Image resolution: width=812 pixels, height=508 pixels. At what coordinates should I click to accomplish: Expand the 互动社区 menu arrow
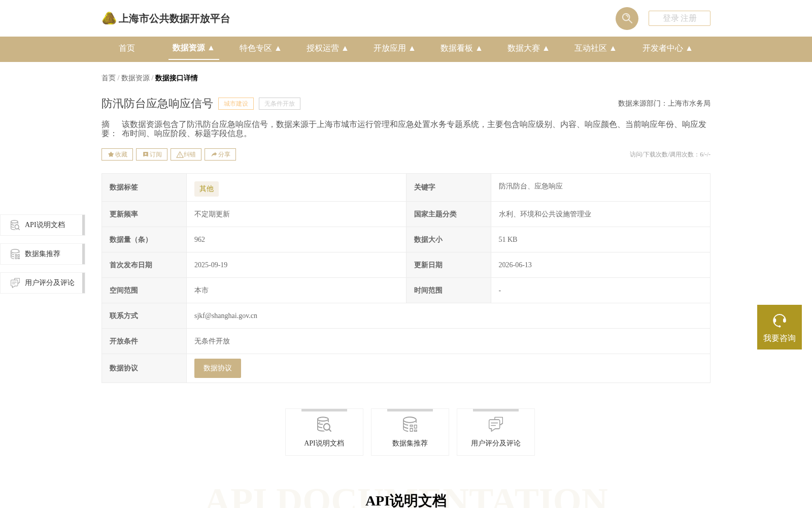tap(613, 48)
